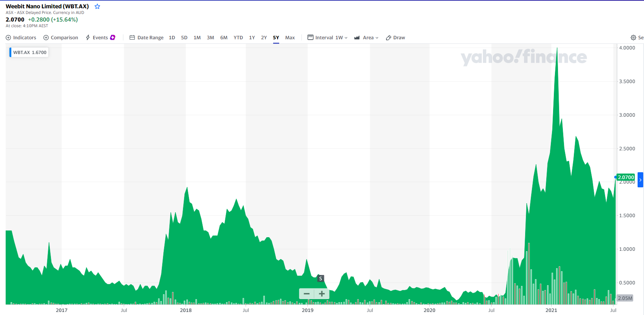
Task: Select the 5D range
Action: pos(184,37)
